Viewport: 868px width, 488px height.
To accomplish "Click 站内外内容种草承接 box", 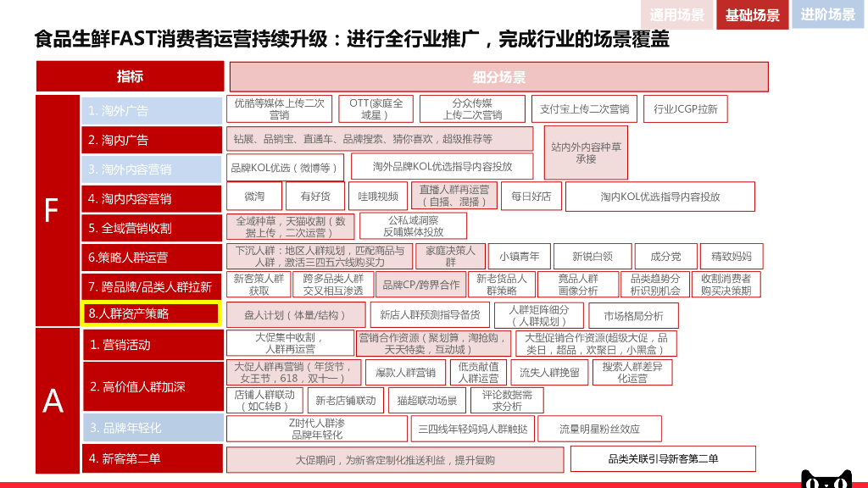I will [x=586, y=152].
